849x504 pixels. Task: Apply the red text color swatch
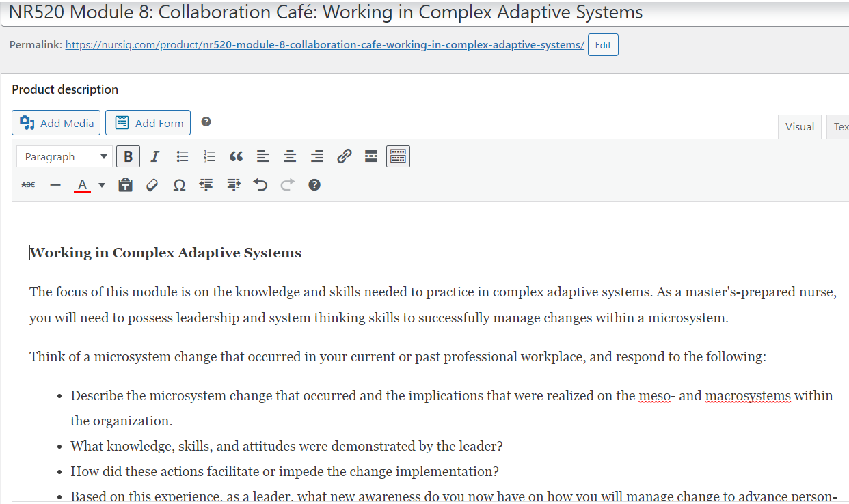click(x=82, y=185)
